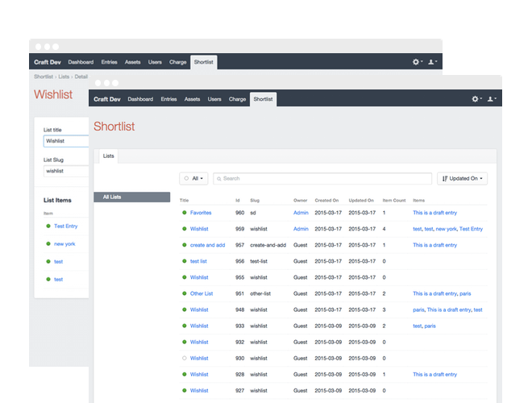This screenshot has width=532, height=403.
Task: Sort by Created On column header
Action: point(326,201)
